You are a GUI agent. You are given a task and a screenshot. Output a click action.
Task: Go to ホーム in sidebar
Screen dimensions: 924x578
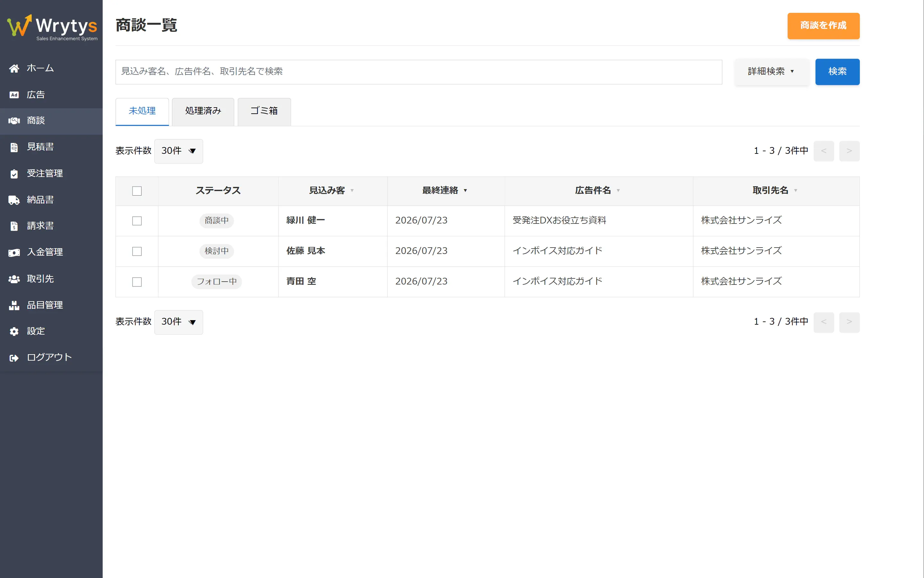coord(51,68)
